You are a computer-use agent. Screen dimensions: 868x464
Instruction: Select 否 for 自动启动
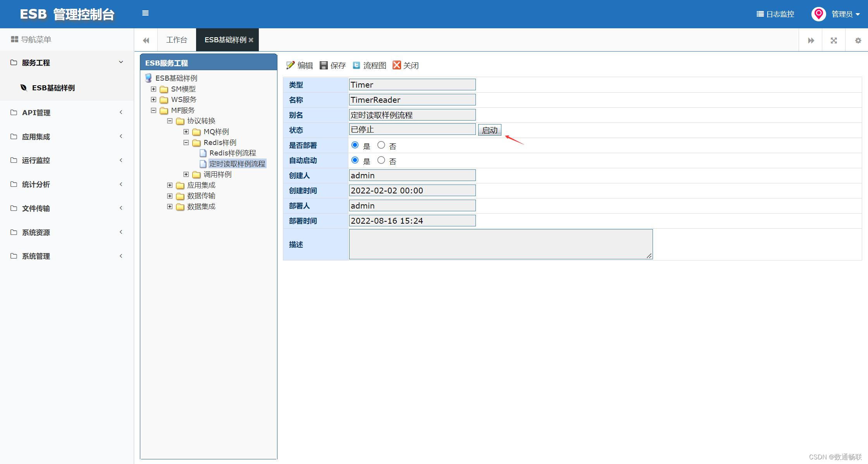click(381, 160)
